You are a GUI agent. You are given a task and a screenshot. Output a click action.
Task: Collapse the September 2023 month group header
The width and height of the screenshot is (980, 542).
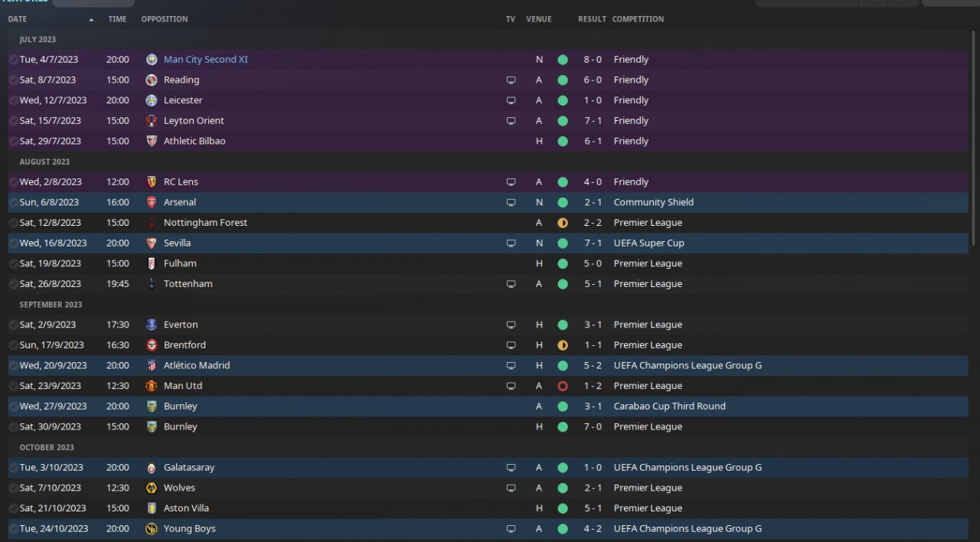point(47,305)
